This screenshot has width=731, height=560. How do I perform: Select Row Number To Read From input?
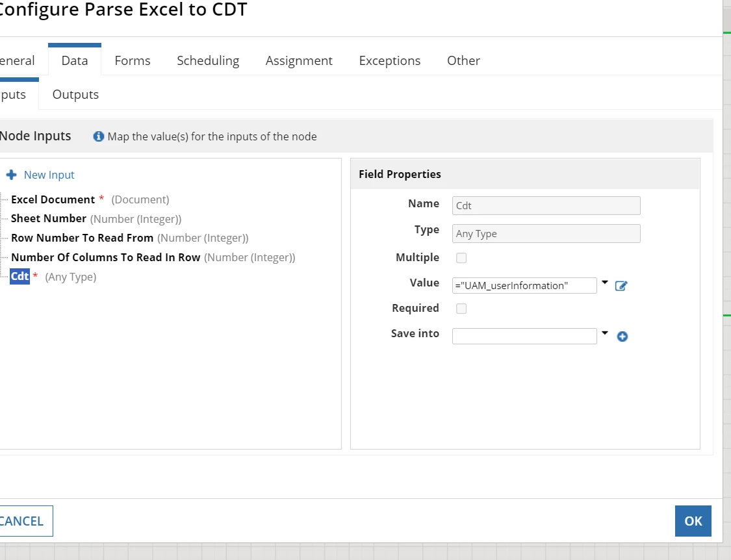82,238
